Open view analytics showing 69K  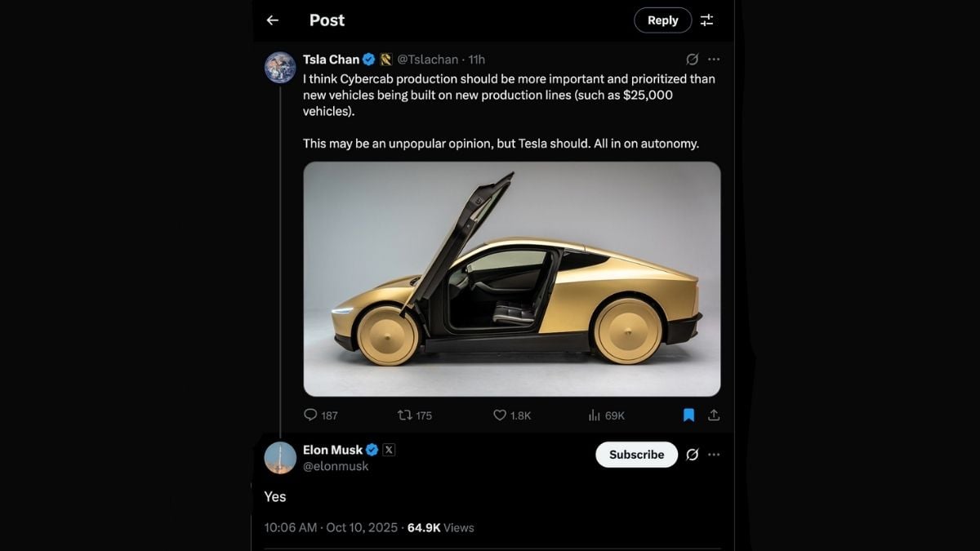pos(592,415)
